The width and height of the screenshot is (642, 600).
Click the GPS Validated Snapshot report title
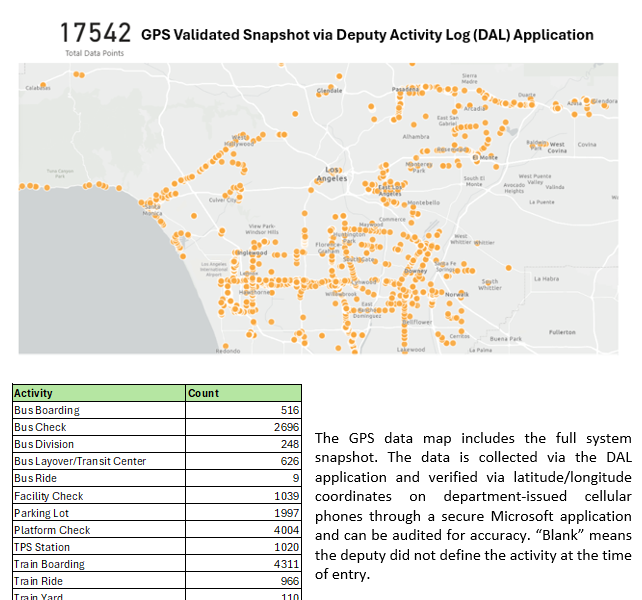pyautogui.click(x=367, y=35)
